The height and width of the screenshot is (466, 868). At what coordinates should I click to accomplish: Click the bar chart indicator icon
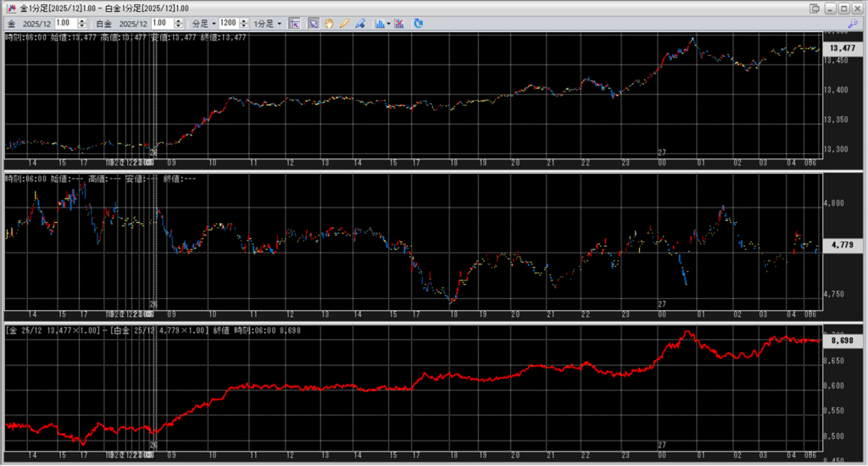point(379,23)
